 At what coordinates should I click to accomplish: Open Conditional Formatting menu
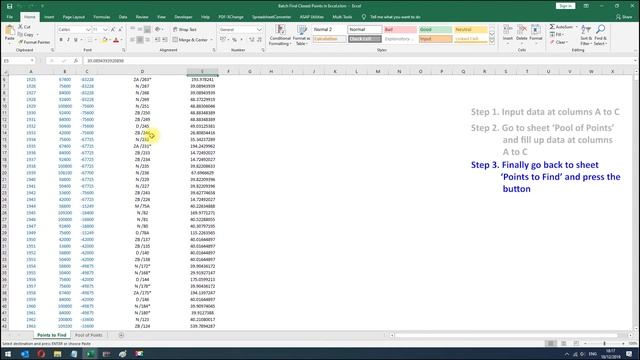pyautogui.click(x=280, y=35)
